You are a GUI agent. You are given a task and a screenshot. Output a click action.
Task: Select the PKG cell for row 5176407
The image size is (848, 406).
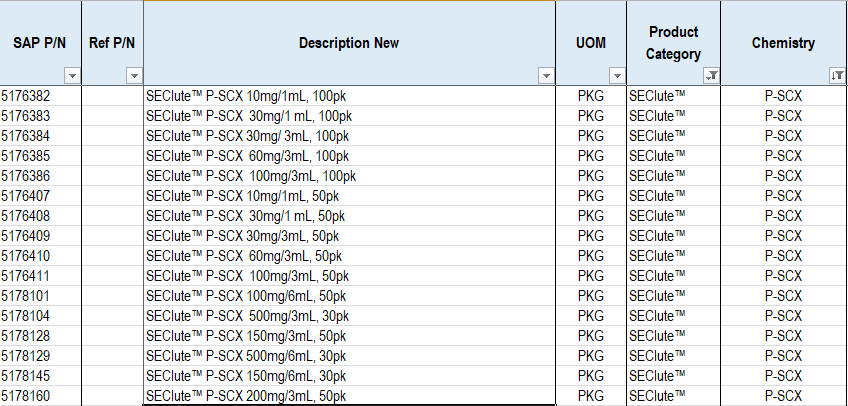click(591, 196)
